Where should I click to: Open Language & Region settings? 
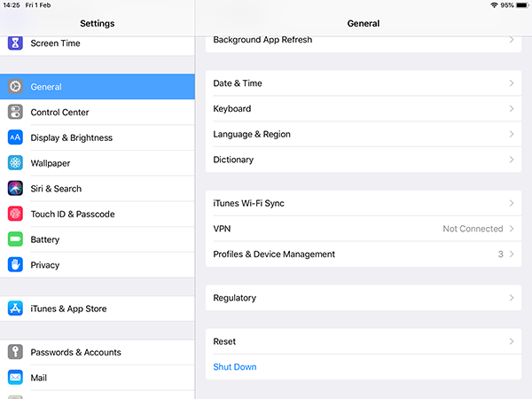click(364, 134)
